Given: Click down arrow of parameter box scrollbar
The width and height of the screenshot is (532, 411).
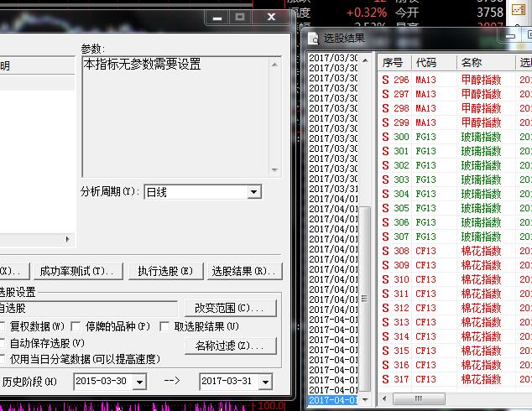Looking at the screenshot, I should pyautogui.click(x=275, y=170).
